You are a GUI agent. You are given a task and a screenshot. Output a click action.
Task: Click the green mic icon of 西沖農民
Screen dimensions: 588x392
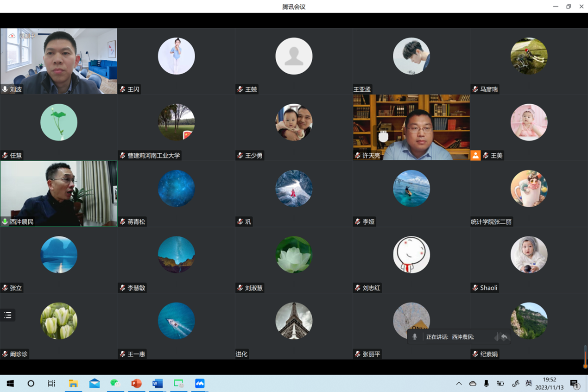[5, 222]
